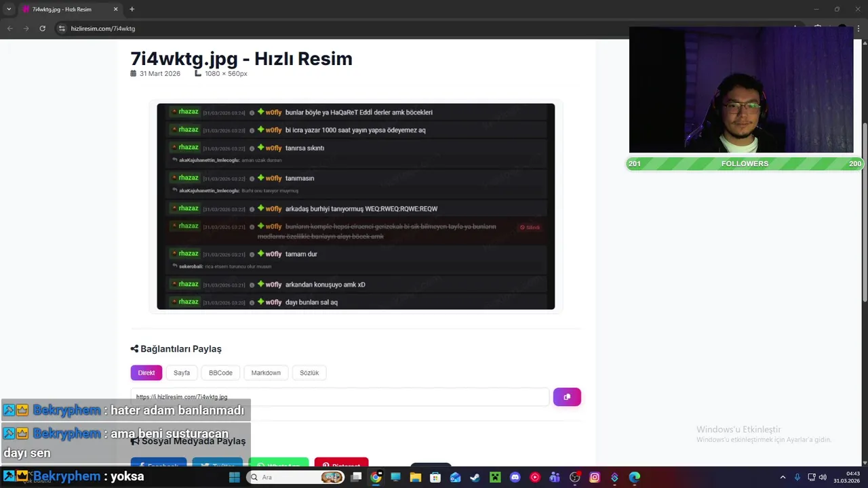
Task: Switch to the Sözlük tab
Action: [309, 373]
